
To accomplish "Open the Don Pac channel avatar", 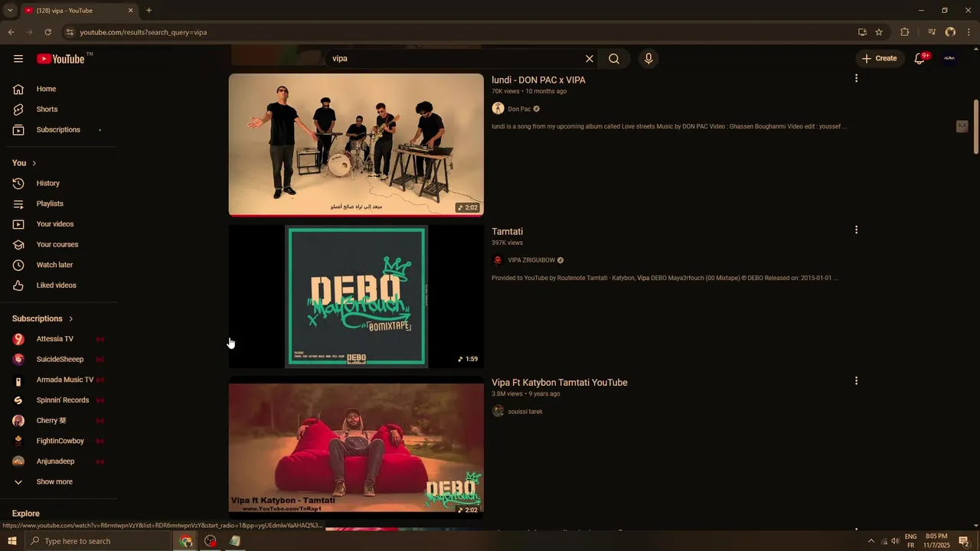I will click(498, 109).
